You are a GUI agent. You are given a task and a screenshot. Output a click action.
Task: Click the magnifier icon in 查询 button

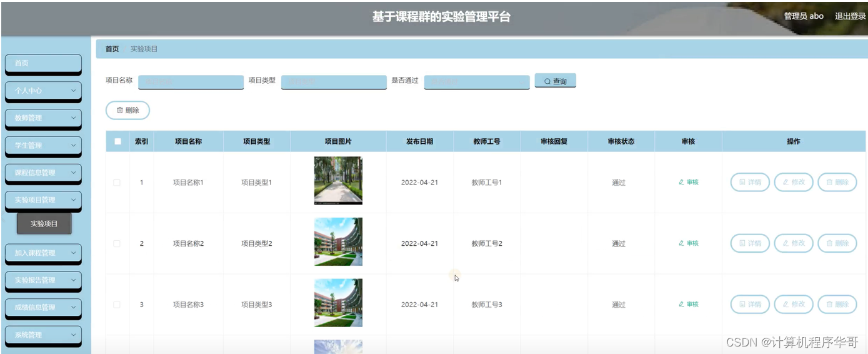[x=547, y=81]
